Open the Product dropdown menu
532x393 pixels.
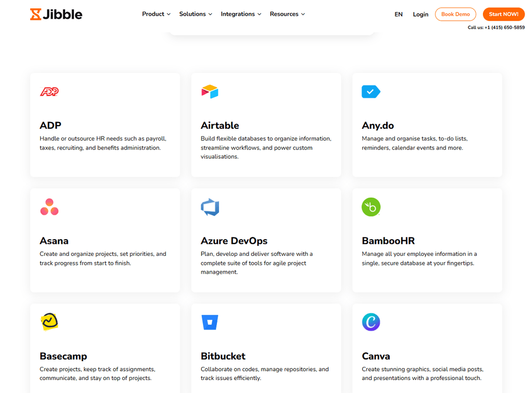coord(156,14)
